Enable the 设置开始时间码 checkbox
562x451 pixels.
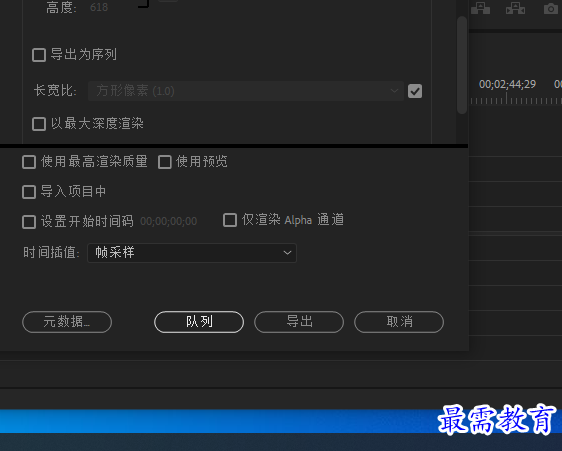click(x=29, y=222)
